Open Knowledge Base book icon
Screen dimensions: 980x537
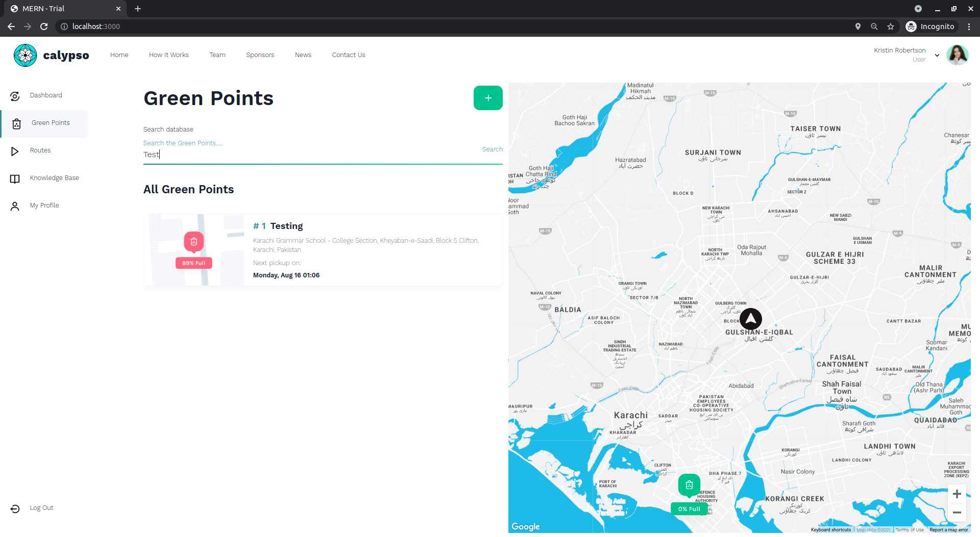tap(15, 178)
